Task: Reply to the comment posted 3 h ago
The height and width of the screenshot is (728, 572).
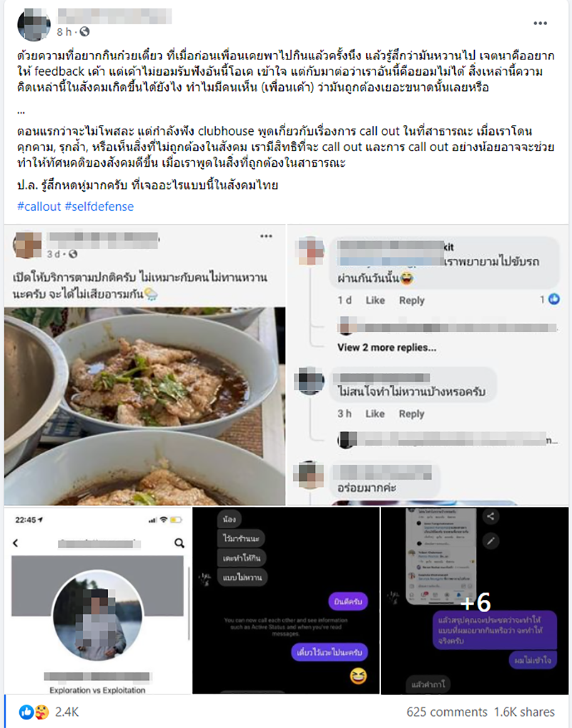Action: 411,413
